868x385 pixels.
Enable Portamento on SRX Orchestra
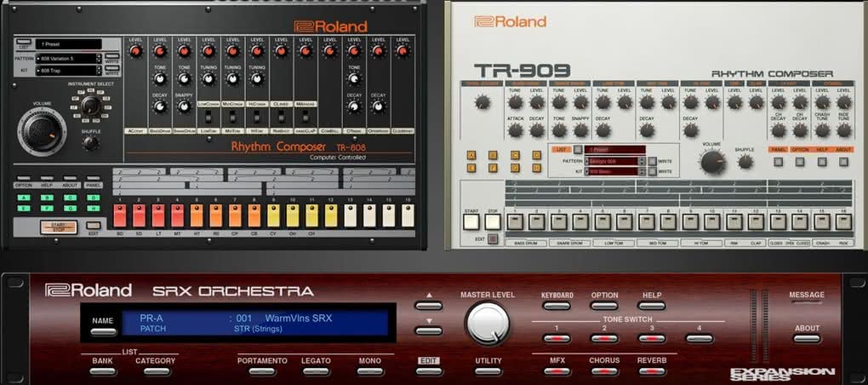point(262,371)
